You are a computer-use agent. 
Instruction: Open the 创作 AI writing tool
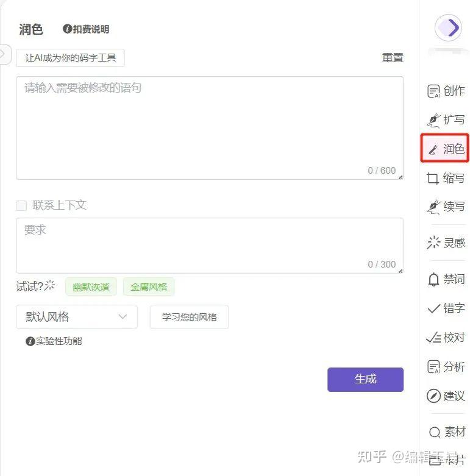coord(446,91)
